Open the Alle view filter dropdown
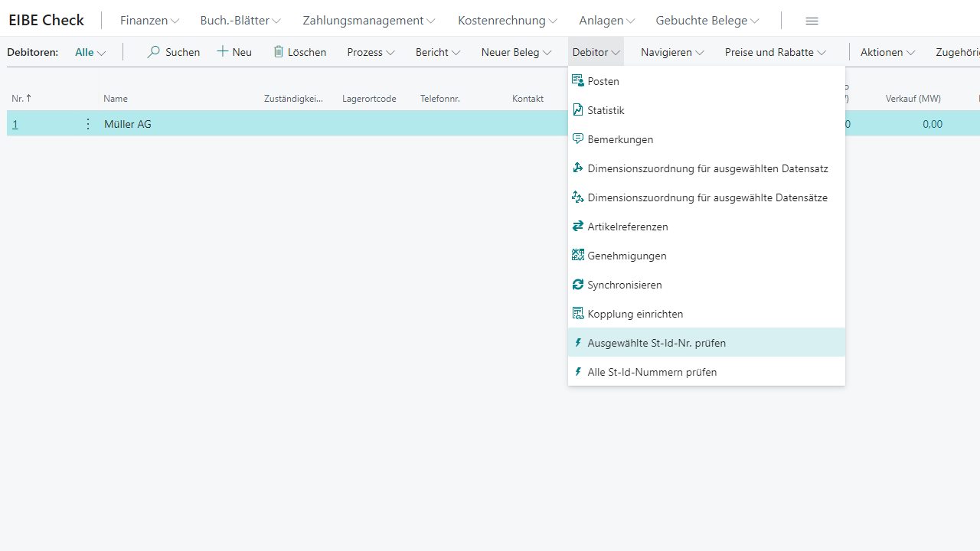This screenshot has width=980, height=551. coord(90,52)
